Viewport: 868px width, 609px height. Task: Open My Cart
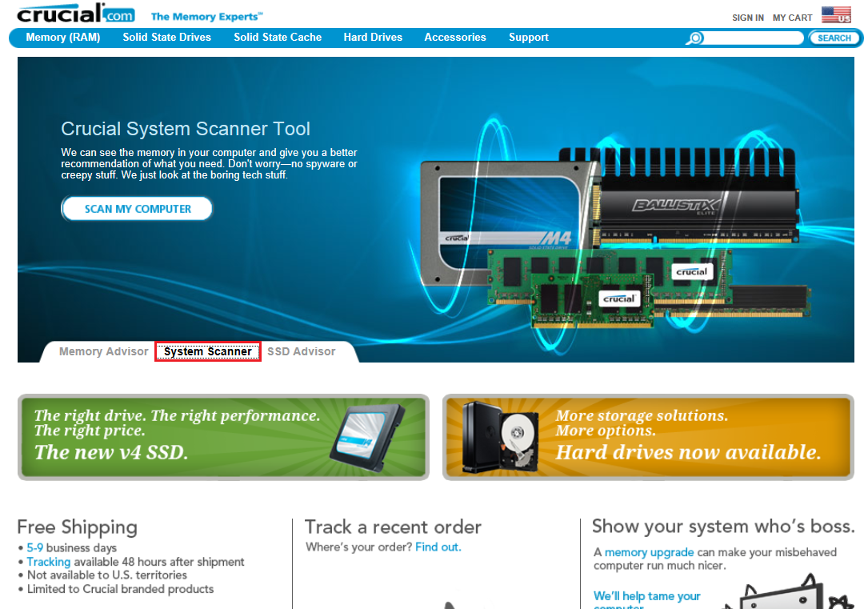(792, 18)
